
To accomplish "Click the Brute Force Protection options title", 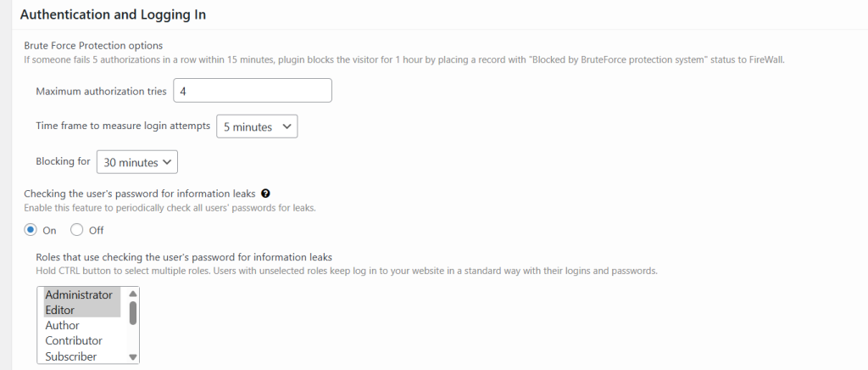I will point(93,45).
